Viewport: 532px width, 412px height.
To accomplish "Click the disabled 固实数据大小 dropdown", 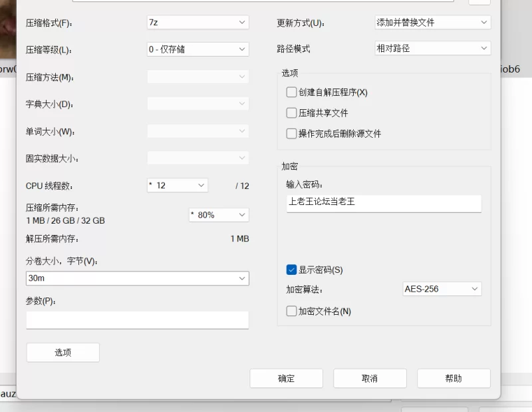I will pyautogui.click(x=198, y=158).
